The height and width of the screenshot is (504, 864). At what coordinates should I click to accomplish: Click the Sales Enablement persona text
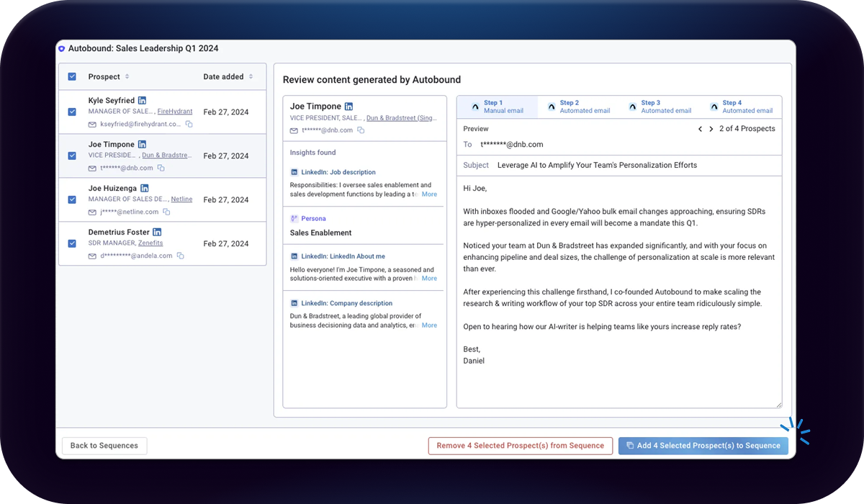[x=320, y=233]
